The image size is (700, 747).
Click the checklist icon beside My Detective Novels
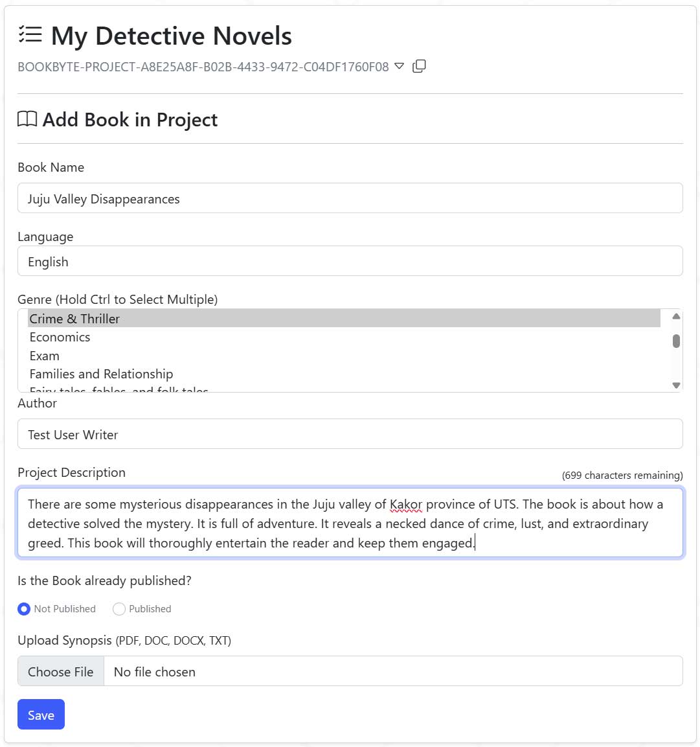click(30, 35)
